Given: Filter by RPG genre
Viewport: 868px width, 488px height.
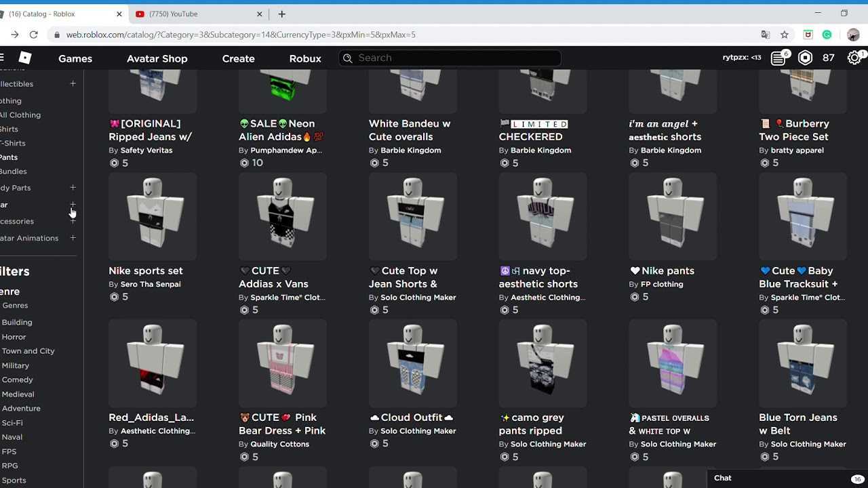Looking at the screenshot, I should [10, 466].
